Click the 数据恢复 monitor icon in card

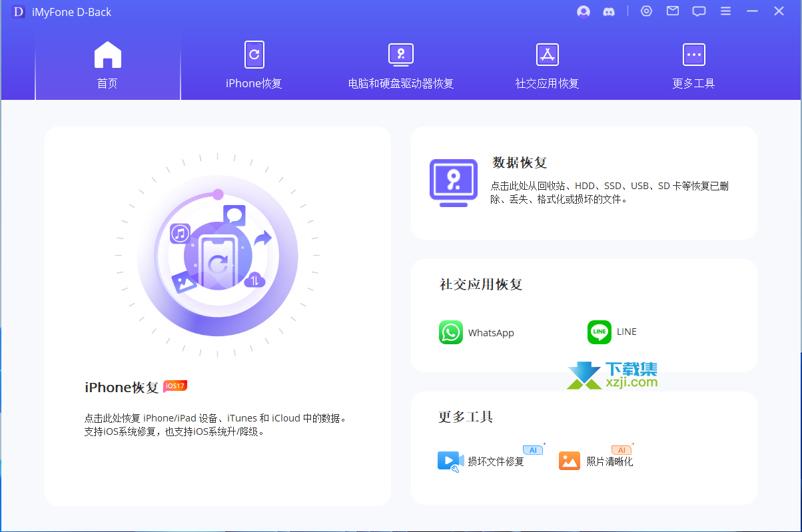[x=454, y=182]
